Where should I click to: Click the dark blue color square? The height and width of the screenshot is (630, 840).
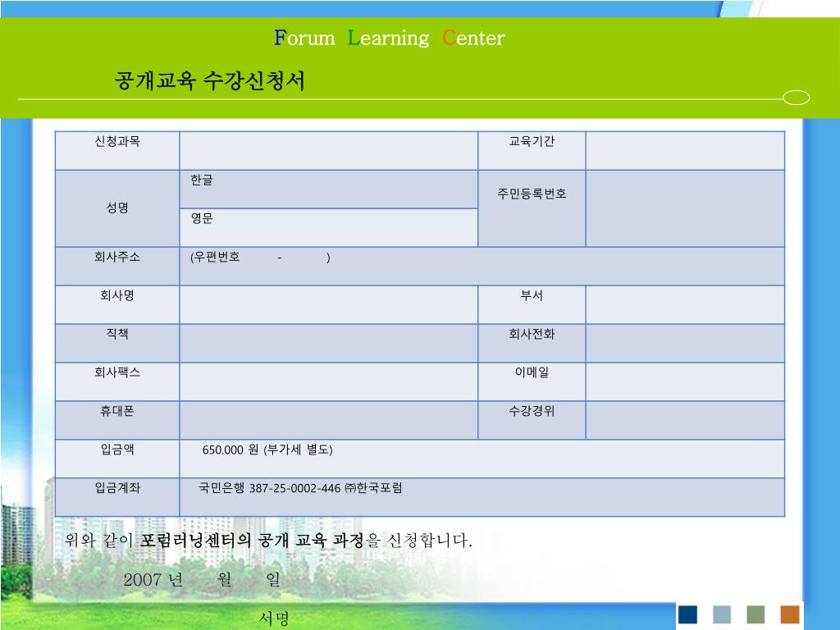pos(688,614)
